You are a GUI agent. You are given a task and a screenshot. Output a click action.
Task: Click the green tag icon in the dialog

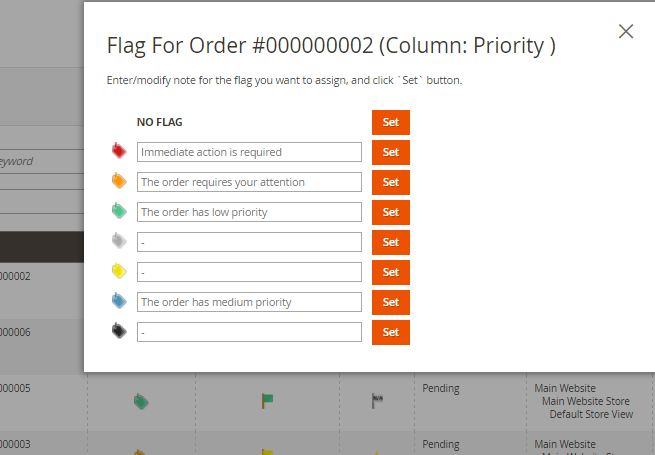[119, 211]
